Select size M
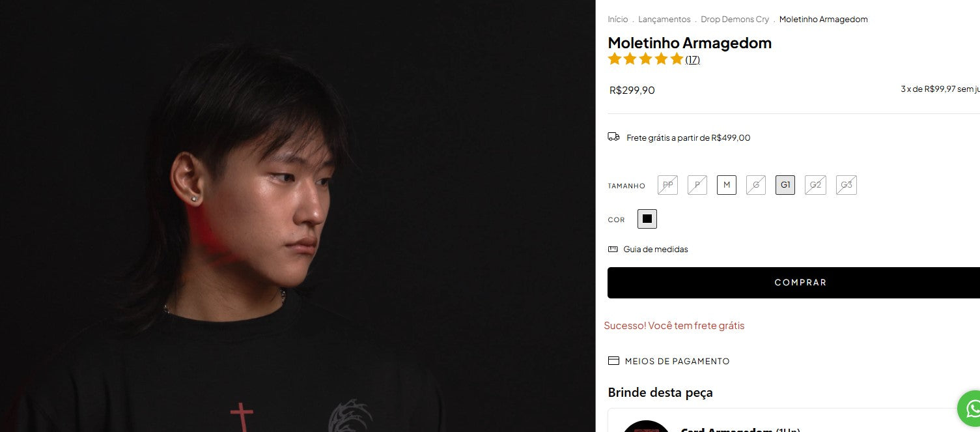Viewport: 980px width, 432px height. click(x=727, y=185)
